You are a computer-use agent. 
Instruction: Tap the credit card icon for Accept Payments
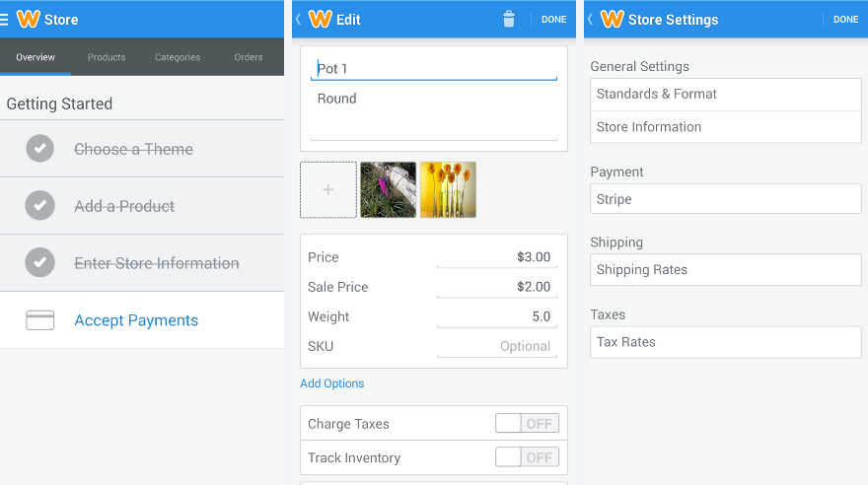(x=40, y=320)
